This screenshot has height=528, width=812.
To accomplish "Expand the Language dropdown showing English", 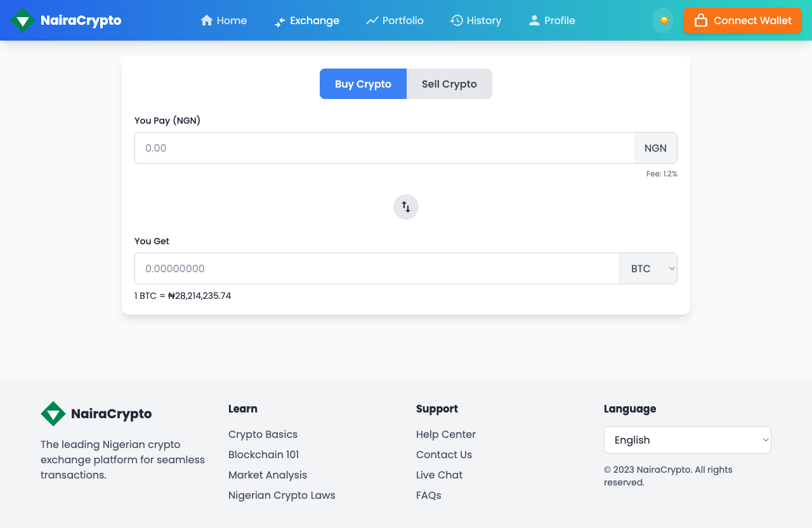I will [687, 440].
